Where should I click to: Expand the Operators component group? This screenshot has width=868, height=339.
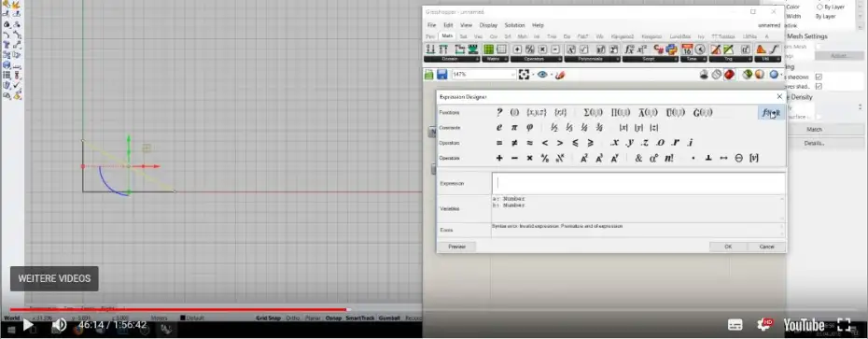pos(536,59)
